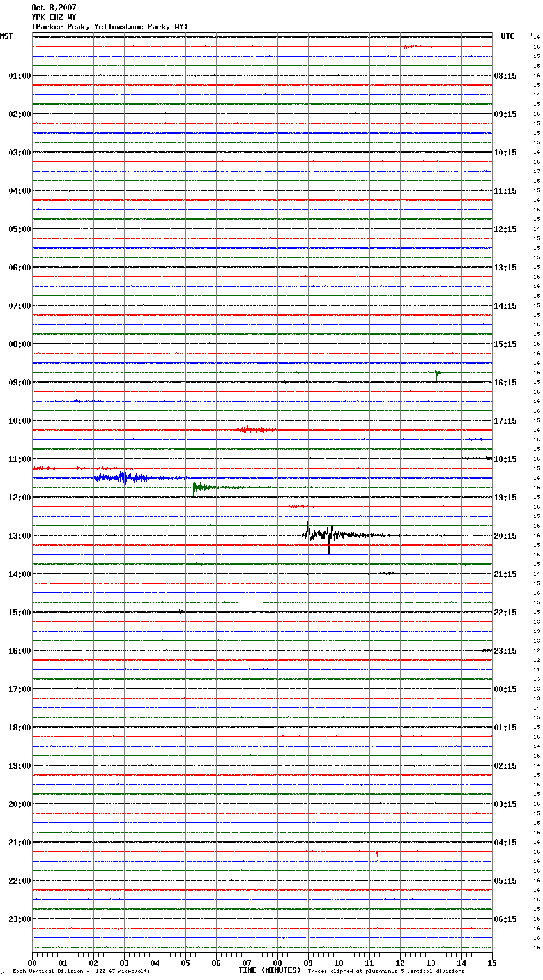This screenshot has height=980, width=543.
Task: Click the Parker Peak, Yellowstone Park location title
Action: (x=110, y=27)
